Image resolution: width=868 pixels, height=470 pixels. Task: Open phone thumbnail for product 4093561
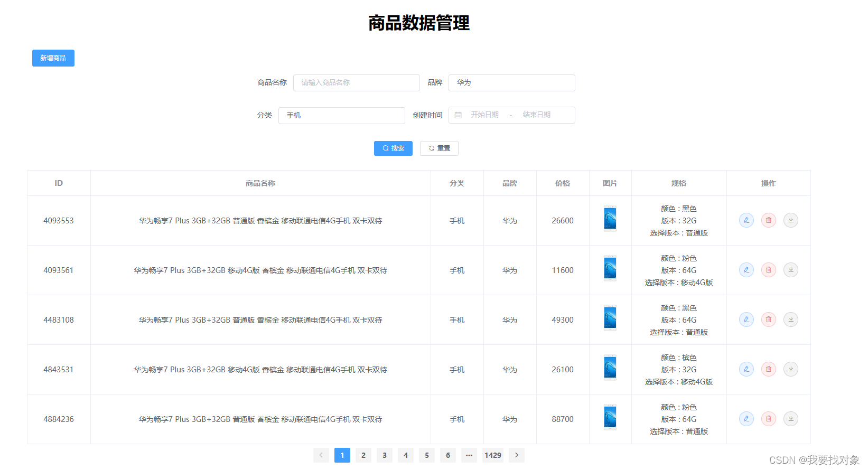click(x=610, y=268)
